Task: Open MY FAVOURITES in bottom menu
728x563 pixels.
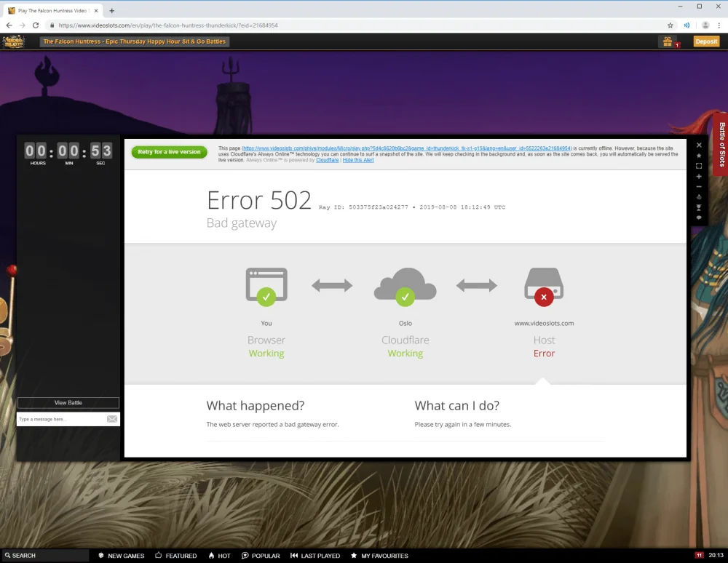Action: click(x=379, y=556)
